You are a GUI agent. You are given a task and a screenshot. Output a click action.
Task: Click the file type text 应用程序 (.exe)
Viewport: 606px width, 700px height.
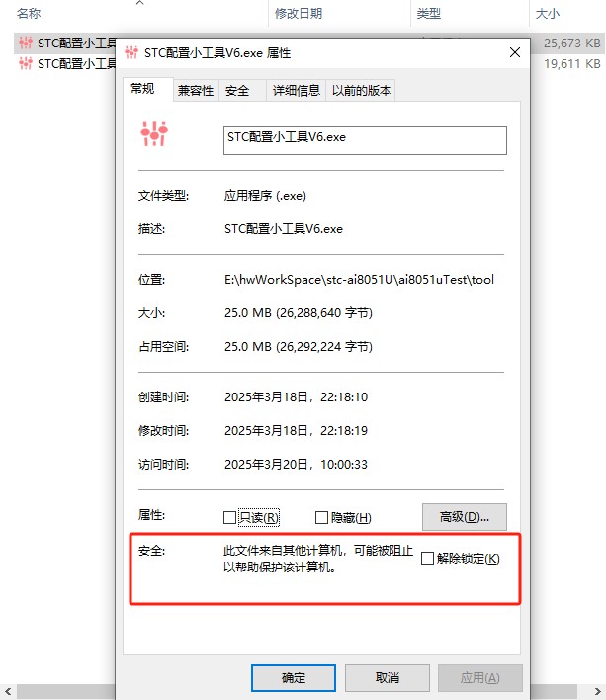pos(265,196)
